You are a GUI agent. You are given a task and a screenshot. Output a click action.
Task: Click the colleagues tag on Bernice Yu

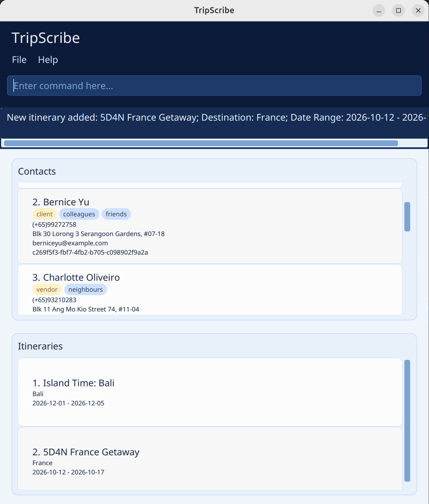79,214
